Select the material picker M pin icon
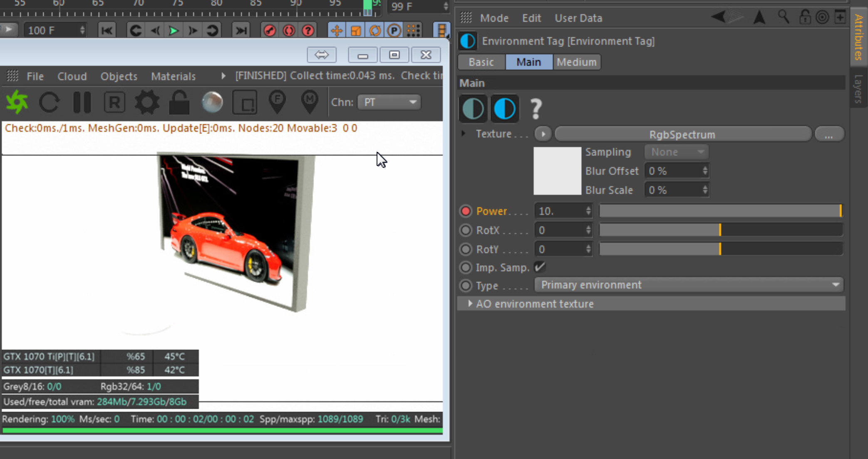Screen dimensions: 868x459 [309, 102]
